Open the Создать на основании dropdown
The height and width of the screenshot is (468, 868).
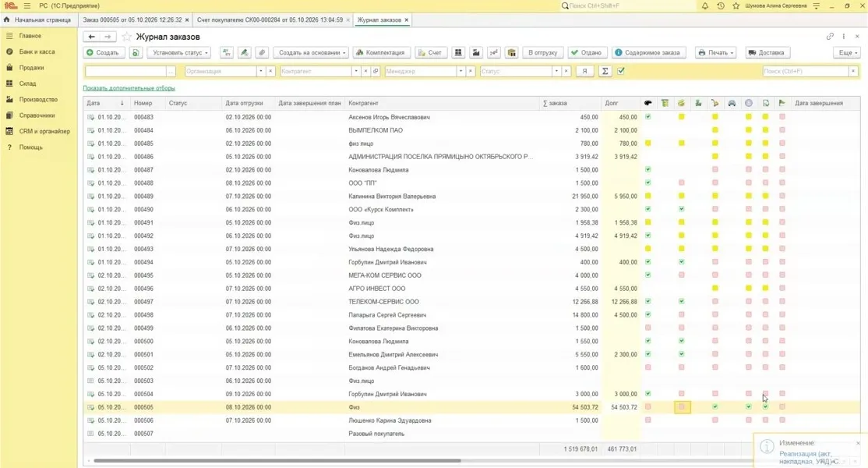pyautogui.click(x=312, y=52)
